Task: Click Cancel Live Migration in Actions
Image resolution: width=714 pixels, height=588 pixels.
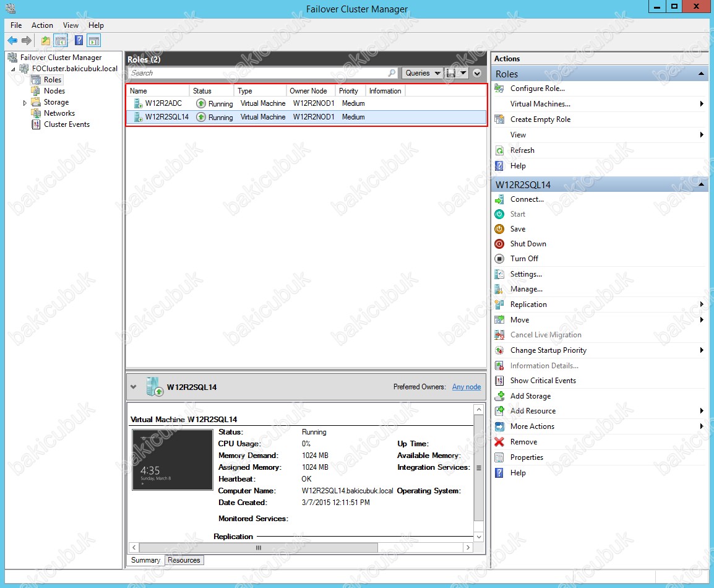Action: [546, 335]
